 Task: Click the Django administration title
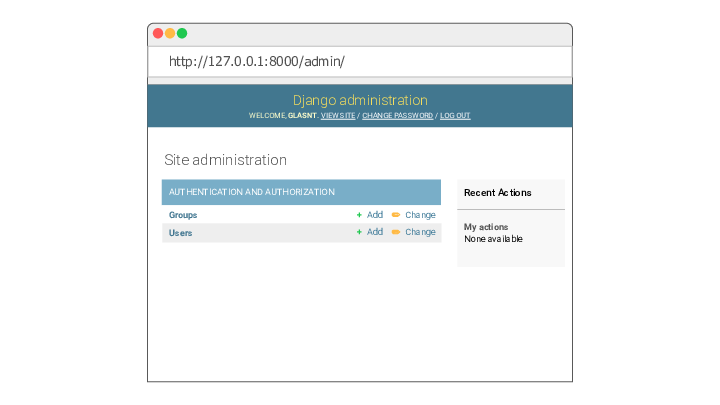(x=360, y=100)
